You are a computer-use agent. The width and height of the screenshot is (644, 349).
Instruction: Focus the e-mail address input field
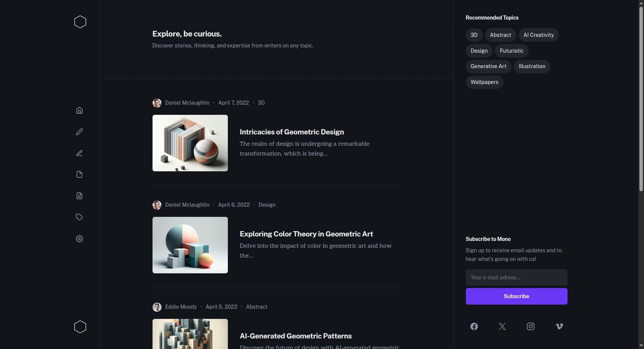(516, 277)
